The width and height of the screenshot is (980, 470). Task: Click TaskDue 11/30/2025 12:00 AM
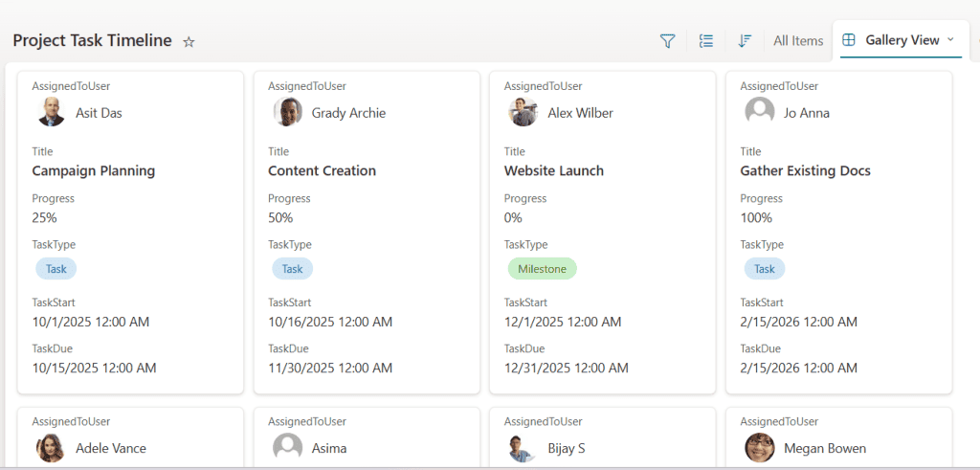330,368
